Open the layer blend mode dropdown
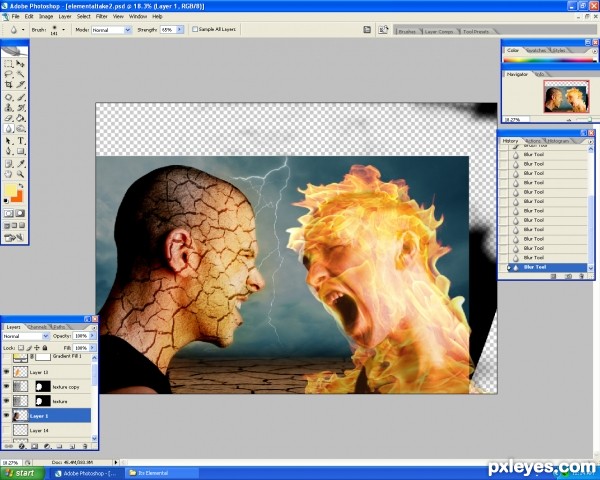Viewport: 600px width, 480px height. (x=46, y=336)
